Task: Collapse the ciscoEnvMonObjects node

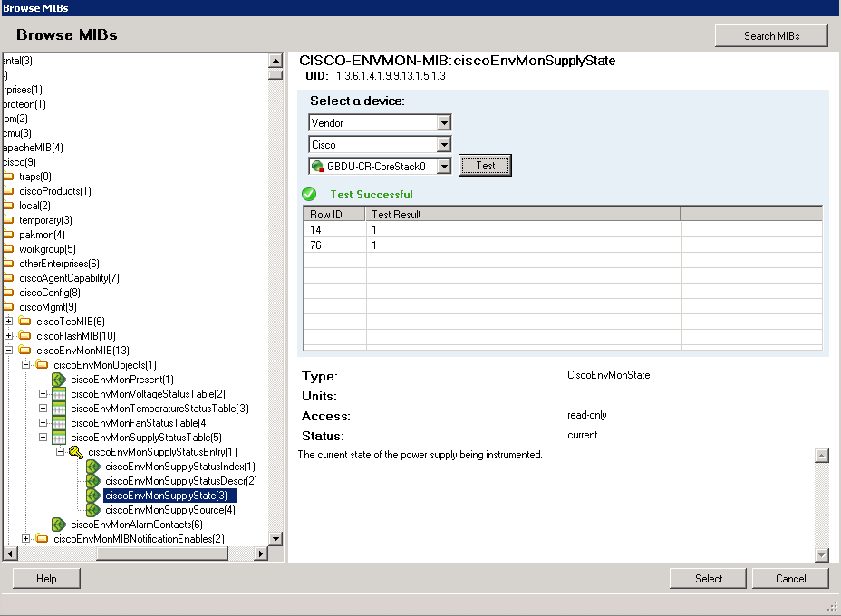Action: [x=25, y=364]
